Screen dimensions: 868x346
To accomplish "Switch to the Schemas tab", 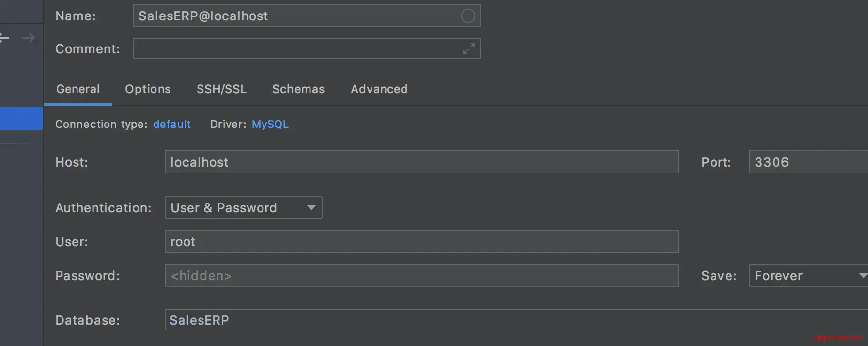I will point(298,89).
